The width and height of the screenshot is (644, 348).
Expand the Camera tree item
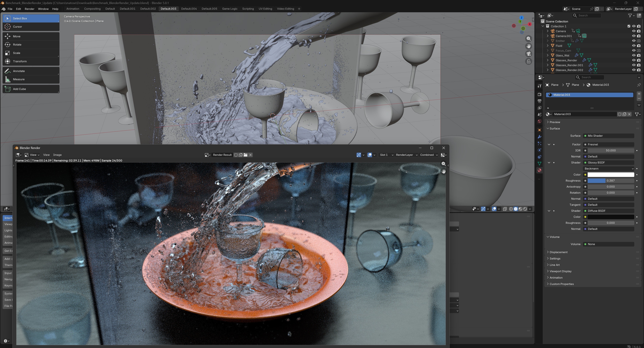[x=548, y=31]
